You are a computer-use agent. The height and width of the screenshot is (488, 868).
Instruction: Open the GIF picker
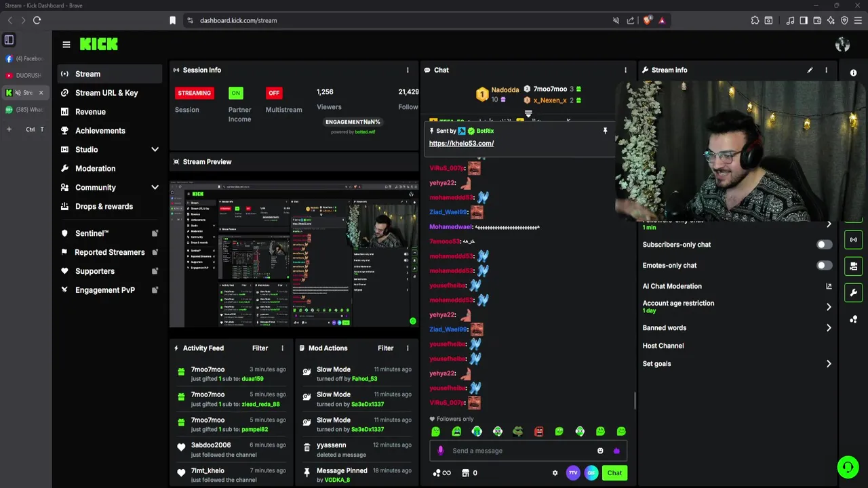[591, 473]
